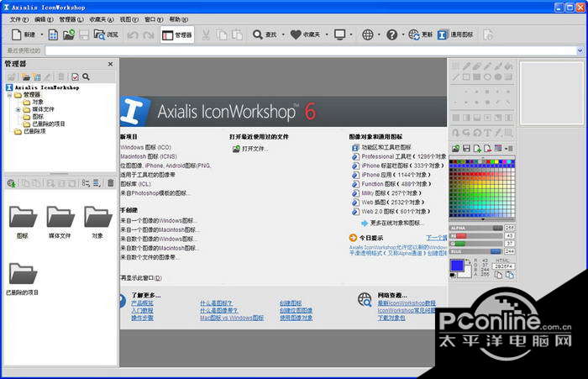This screenshot has width=588, height=379.
Task: Click the HTML color code field
Action: 504,266
